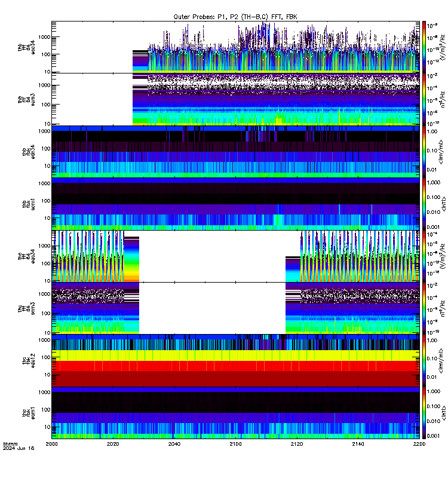Image resolution: width=448 pixels, height=478 pixels.
Task: Click the color bar beside the thb eac34 spectrogram
Action: pos(424,47)
